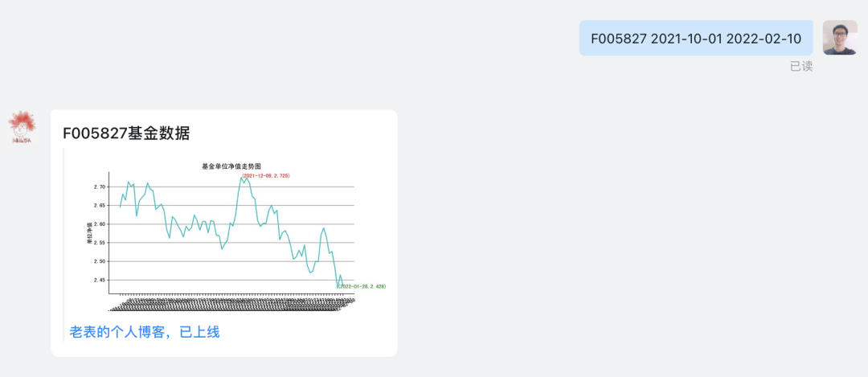Click the slanted x-axis date labels
Screen dimensions: 868x377
coord(232,305)
